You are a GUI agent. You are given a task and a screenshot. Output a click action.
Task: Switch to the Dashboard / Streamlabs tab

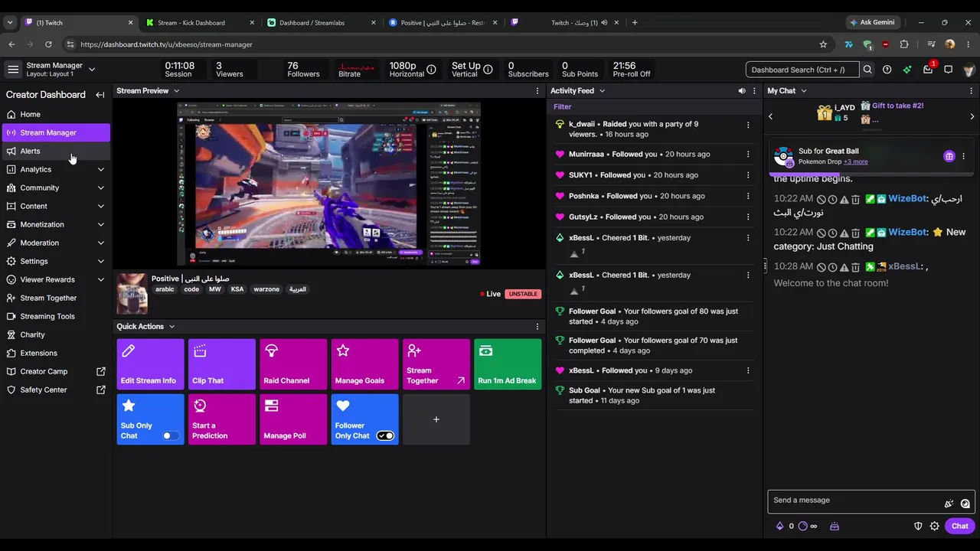point(322,23)
